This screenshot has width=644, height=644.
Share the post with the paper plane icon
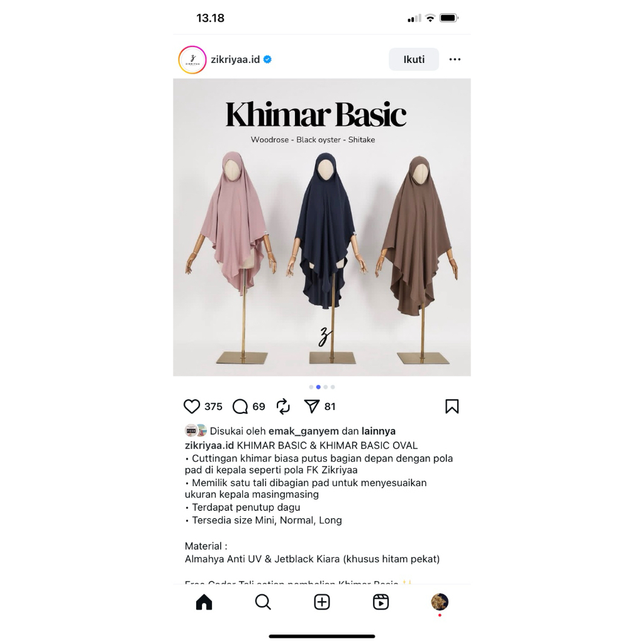coord(312,407)
